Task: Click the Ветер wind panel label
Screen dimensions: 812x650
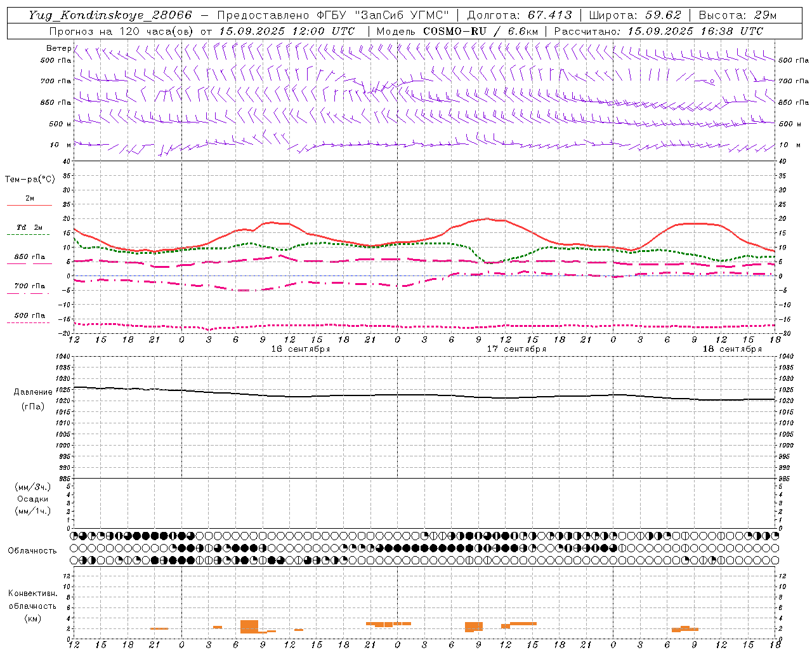Action: (58, 48)
